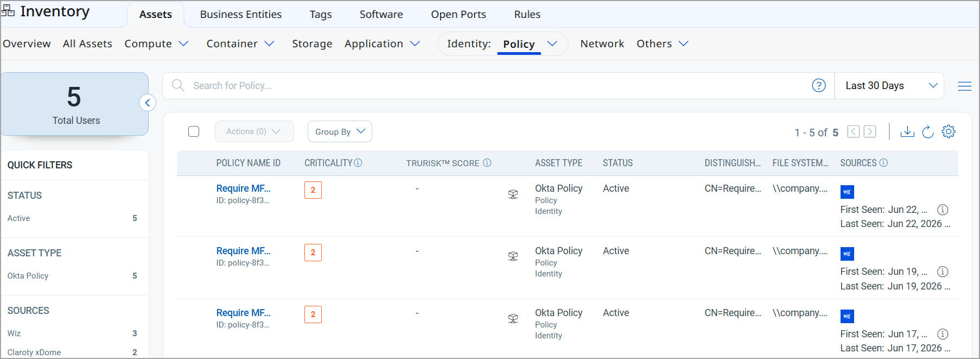Click asset type icon in Jun 22 row
The image size is (980, 359).
(513, 194)
